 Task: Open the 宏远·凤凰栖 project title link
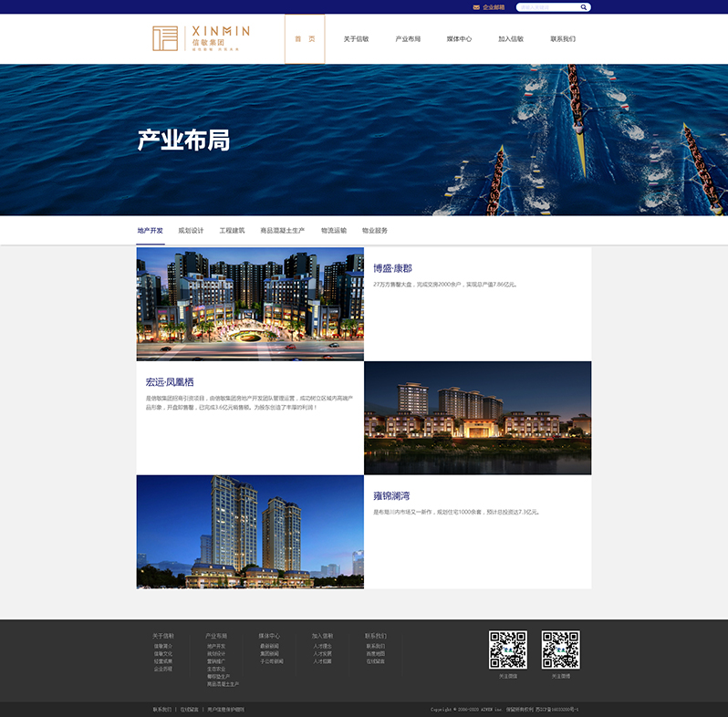(x=170, y=382)
